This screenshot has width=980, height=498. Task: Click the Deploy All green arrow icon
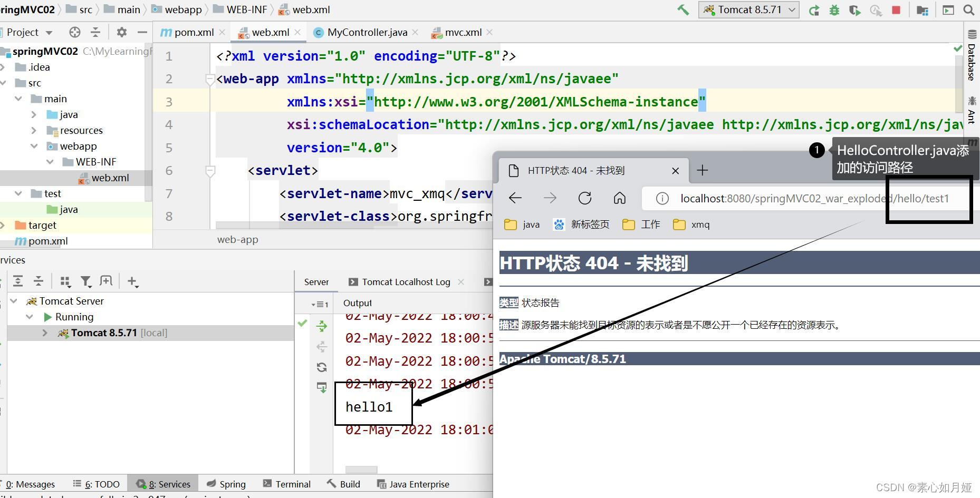321,326
